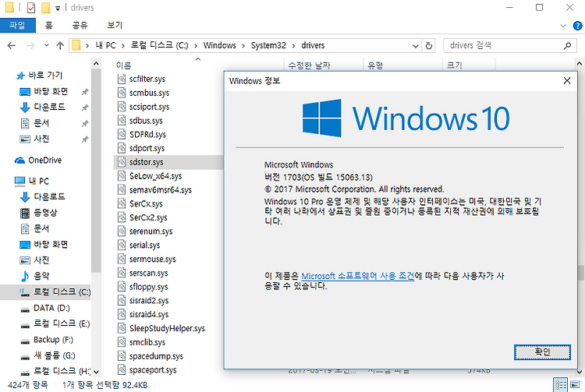Select DATA (D:) drive in navigation pane
Screen dimensions: 585x392
pyautogui.click(x=51, y=308)
